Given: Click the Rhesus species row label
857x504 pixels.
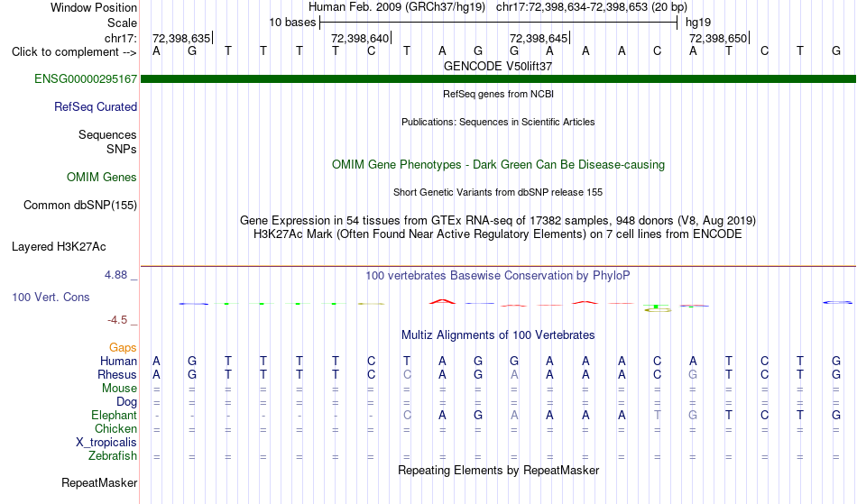Looking at the screenshot, I should tap(117, 374).
